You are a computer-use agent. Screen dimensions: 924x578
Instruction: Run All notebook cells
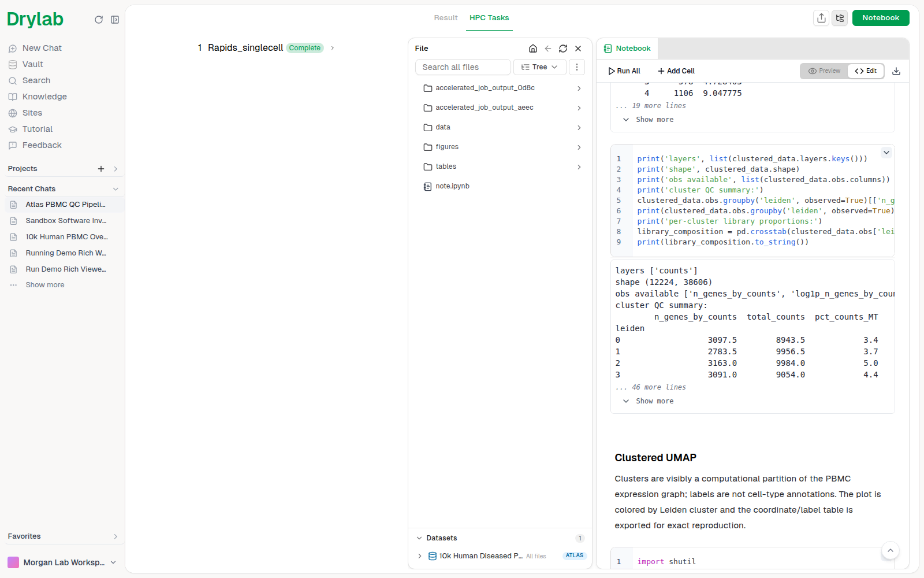[624, 71]
